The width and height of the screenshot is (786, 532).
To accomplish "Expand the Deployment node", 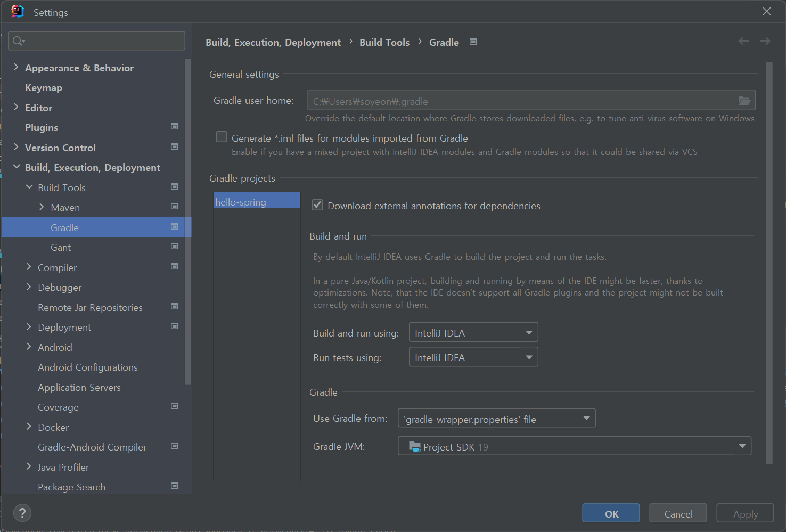I will pyautogui.click(x=29, y=326).
